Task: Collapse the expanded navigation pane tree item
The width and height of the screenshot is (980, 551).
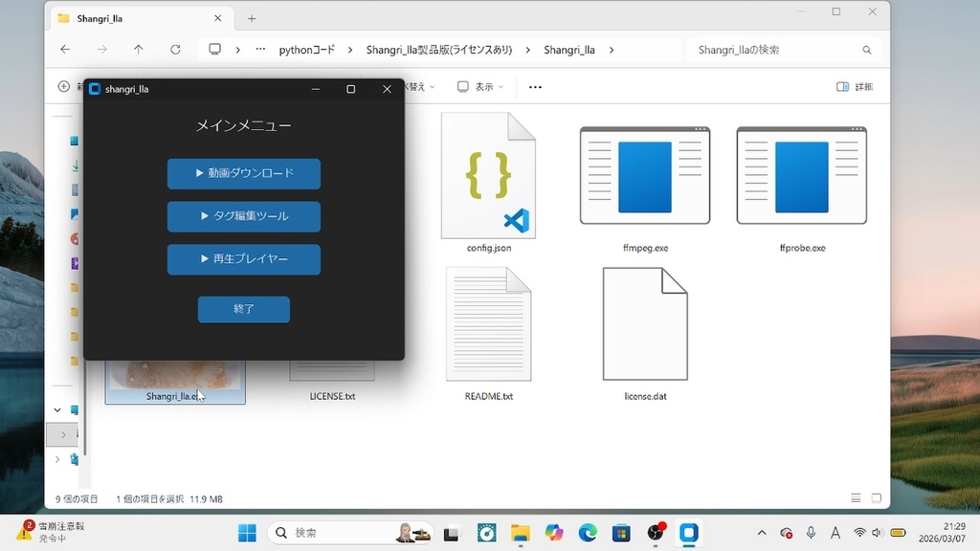Action: (57, 409)
